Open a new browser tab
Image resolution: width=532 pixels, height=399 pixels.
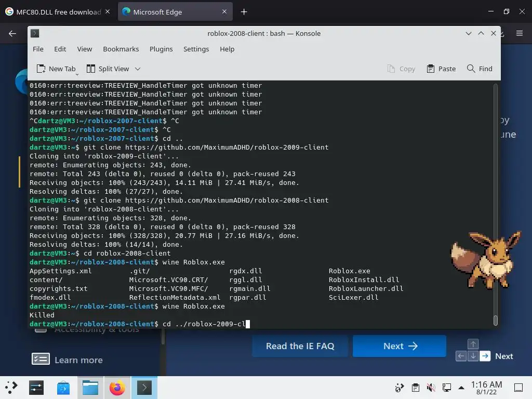(244, 12)
